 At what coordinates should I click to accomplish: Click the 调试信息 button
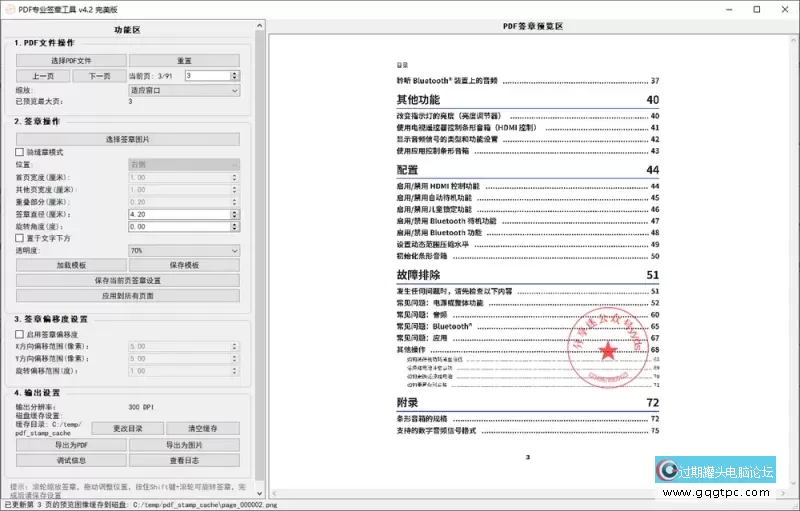pyautogui.click(x=71, y=461)
